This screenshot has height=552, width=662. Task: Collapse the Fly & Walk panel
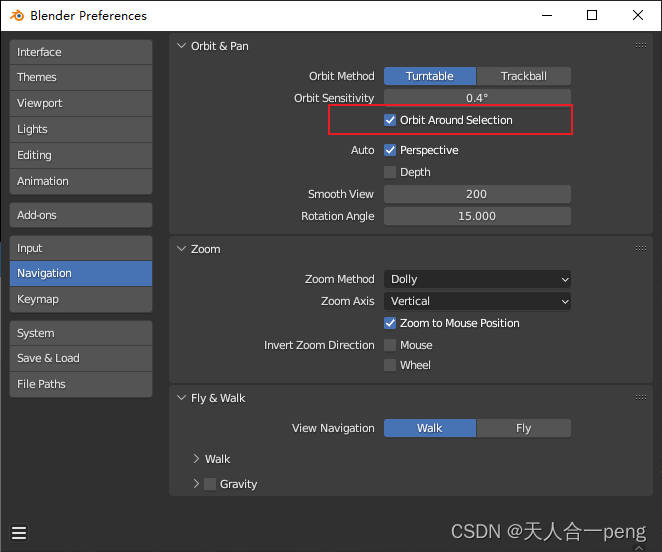(182, 398)
